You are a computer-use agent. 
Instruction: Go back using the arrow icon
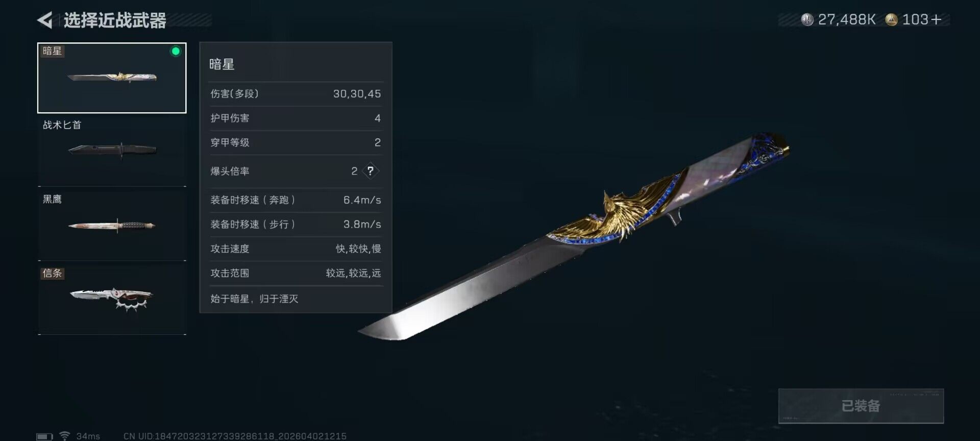(x=45, y=20)
